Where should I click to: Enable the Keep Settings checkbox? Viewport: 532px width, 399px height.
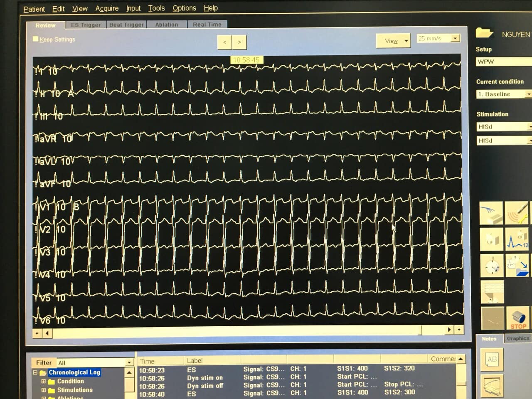[x=36, y=39]
